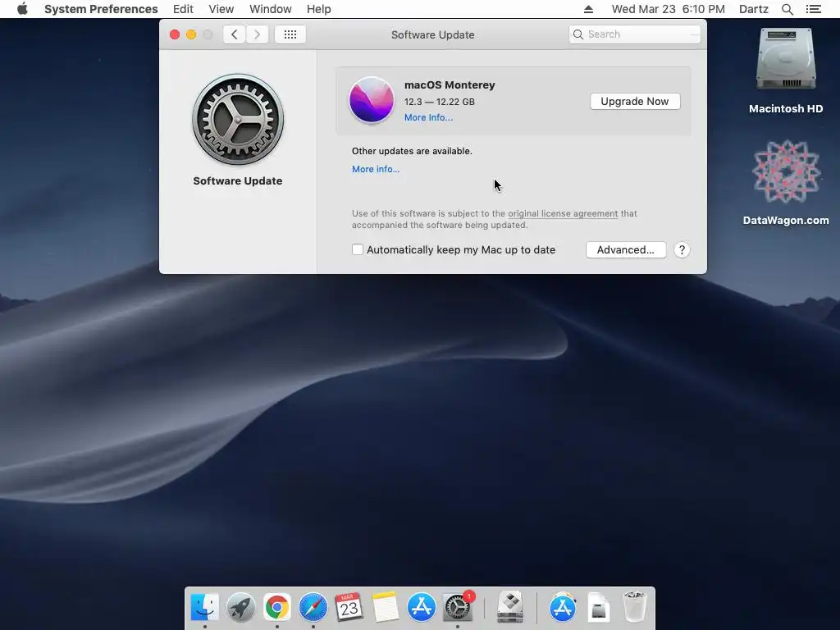Close the Software Update window
The height and width of the screenshot is (630, 840).
tap(175, 34)
